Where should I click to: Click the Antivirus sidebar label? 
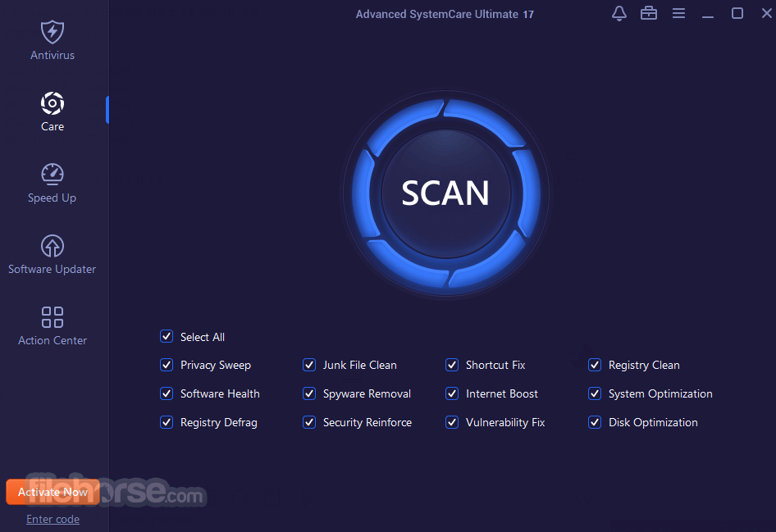coord(52,55)
